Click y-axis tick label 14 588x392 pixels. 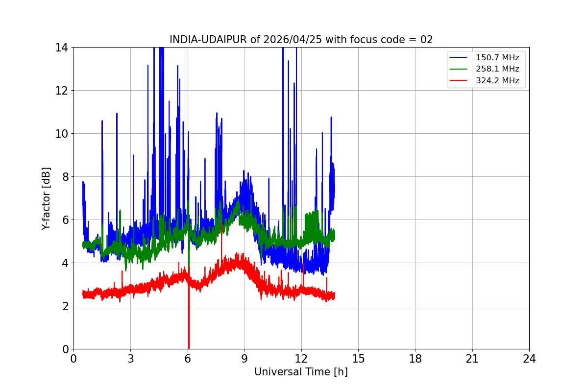[x=62, y=48]
